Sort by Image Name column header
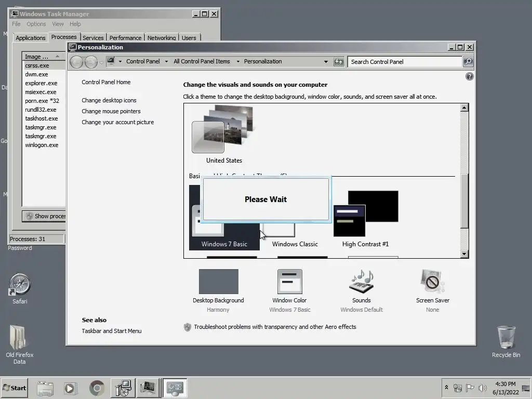The height and width of the screenshot is (399, 532). (x=44, y=57)
